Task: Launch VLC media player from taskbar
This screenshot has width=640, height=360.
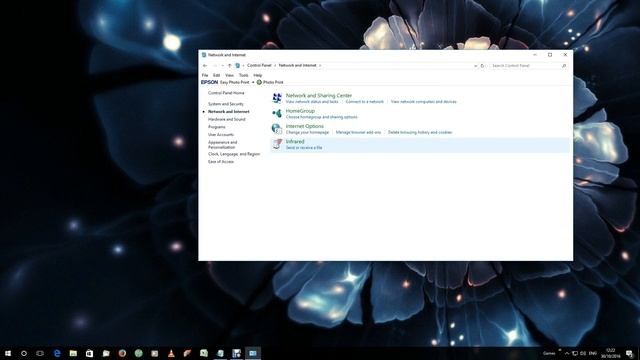Action: pos(171,353)
